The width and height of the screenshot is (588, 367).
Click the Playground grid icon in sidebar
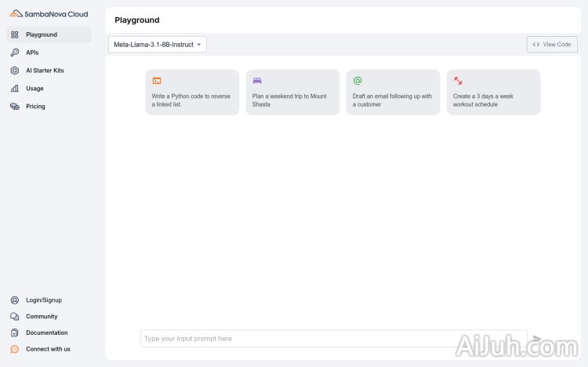[x=15, y=35]
